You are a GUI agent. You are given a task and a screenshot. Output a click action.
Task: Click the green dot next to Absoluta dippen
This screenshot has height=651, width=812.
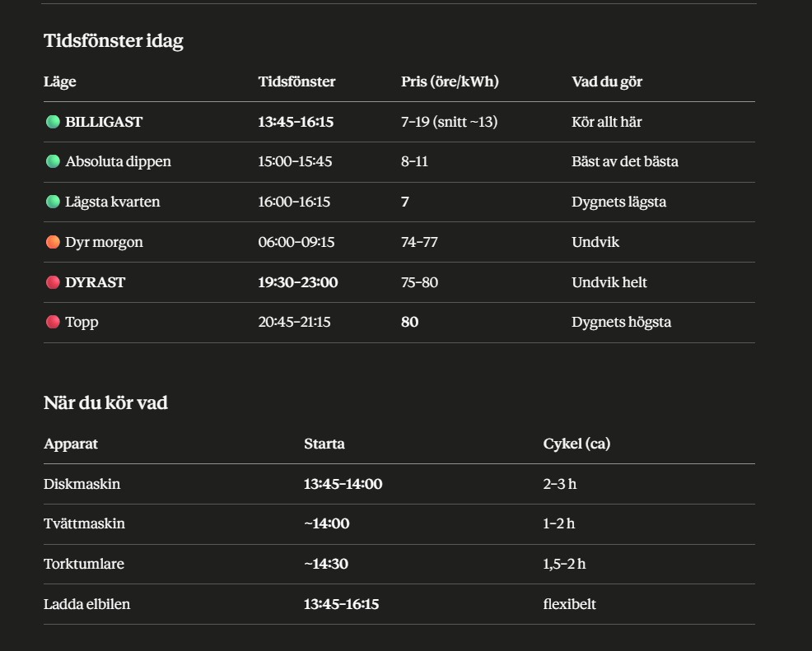click(53, 161)
